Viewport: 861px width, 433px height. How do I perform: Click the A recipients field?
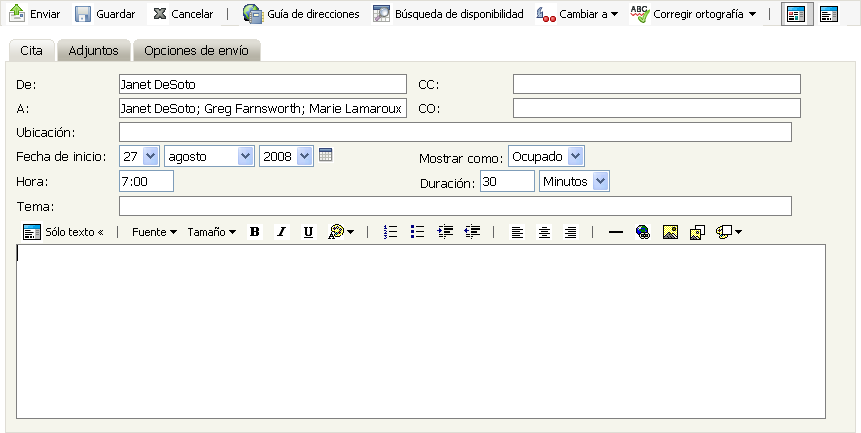262,108
